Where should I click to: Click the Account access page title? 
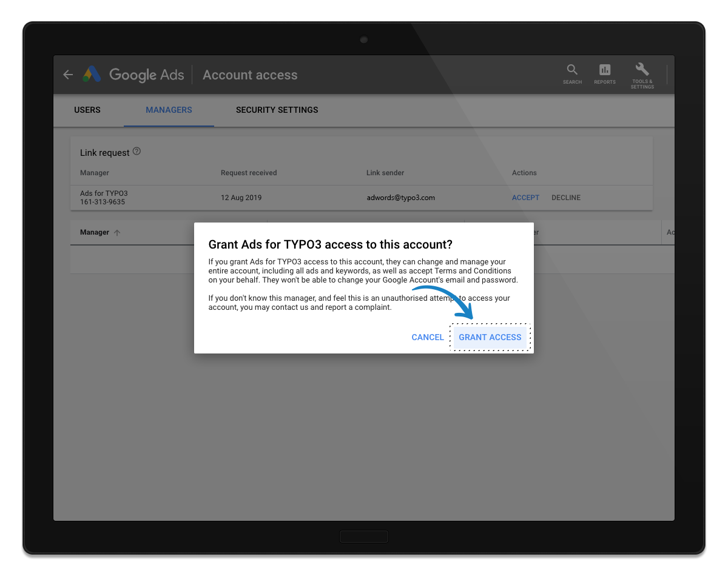(x=250, y=75)
